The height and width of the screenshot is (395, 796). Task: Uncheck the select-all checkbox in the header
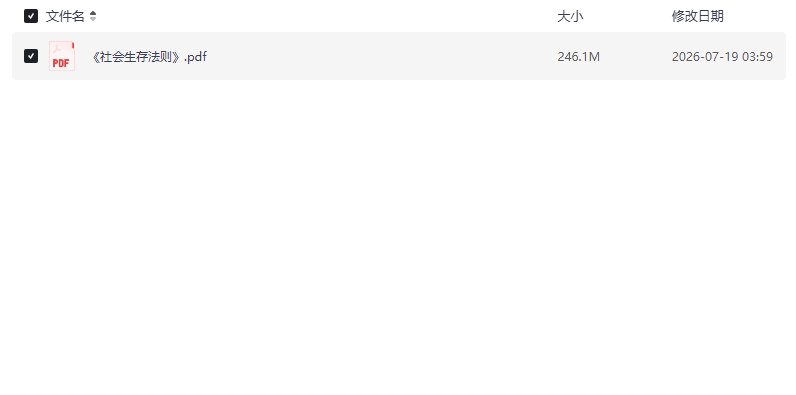[31, 16]
